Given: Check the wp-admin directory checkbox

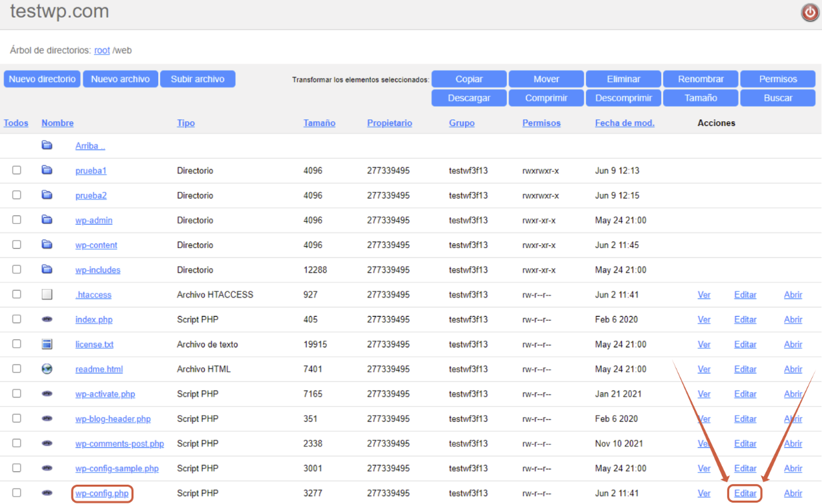Looking at the screenshot, I should (x=17, y=219).
